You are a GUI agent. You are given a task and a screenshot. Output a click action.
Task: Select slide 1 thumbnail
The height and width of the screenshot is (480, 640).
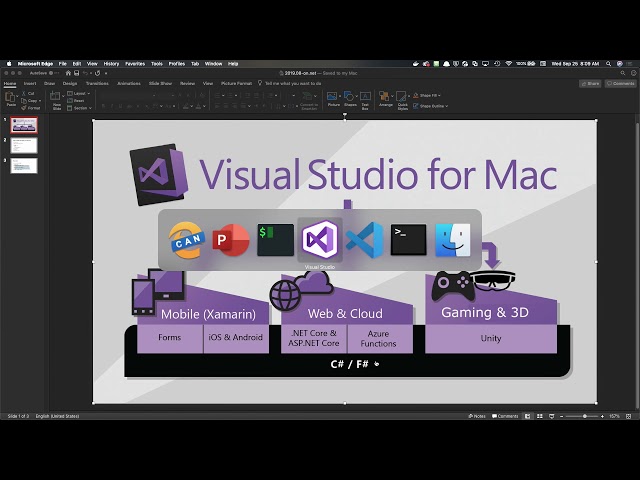(24, 125)
